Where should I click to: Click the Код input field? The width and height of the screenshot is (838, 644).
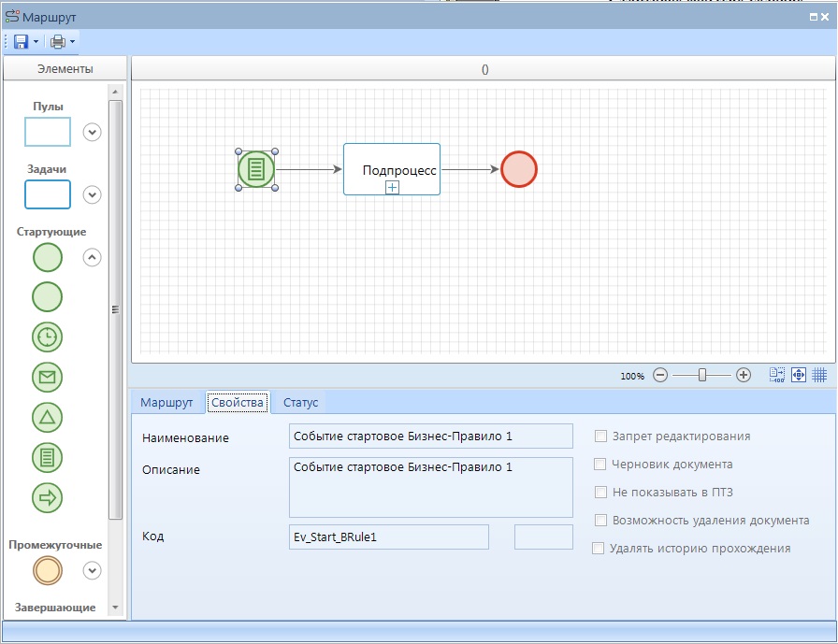coord(390,537)
